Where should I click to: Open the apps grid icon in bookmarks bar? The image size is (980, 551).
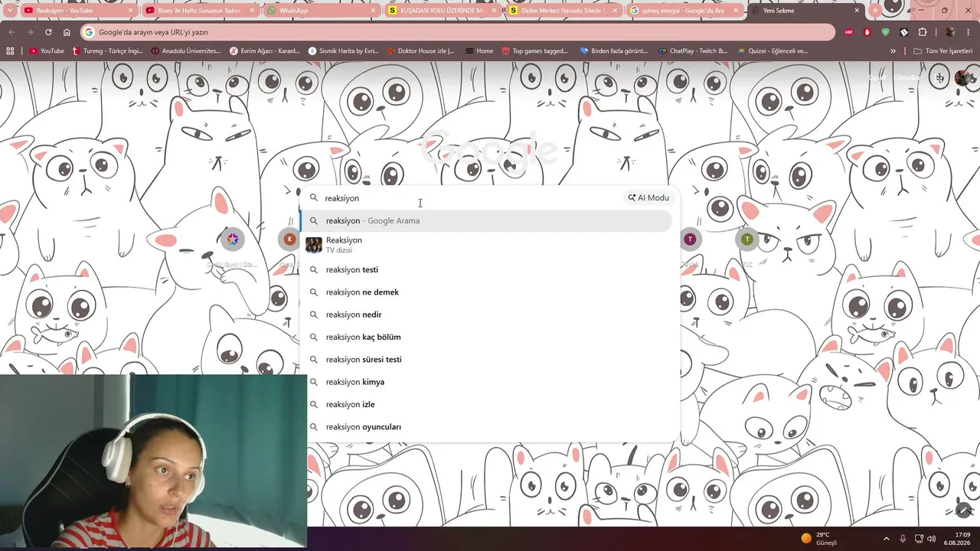click(10, 51)
